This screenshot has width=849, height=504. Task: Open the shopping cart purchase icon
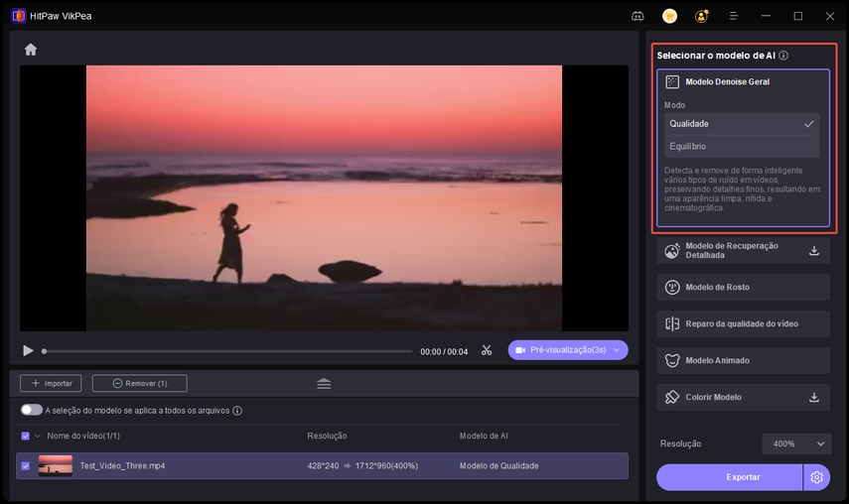point(670,16)
